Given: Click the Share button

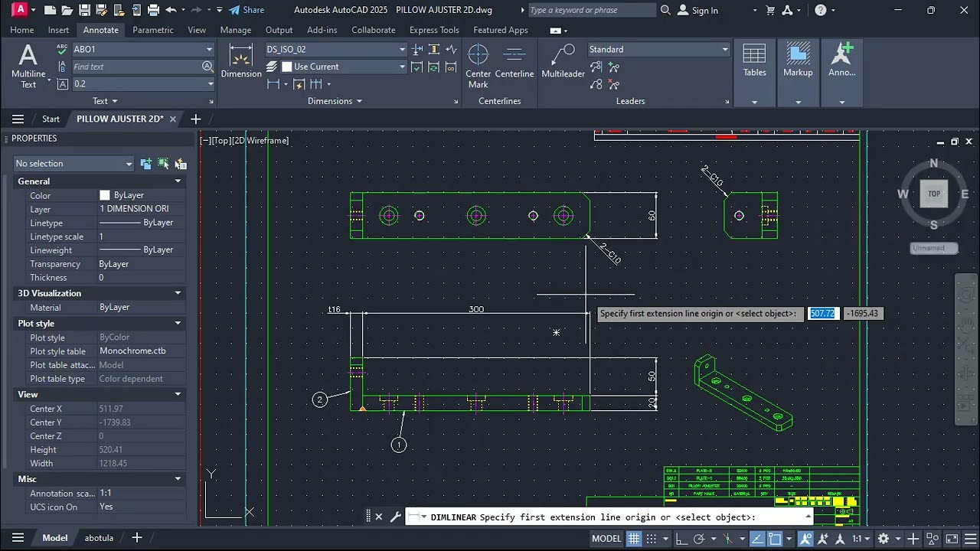Looking at the screenshot, I should [x=246, y=10].
